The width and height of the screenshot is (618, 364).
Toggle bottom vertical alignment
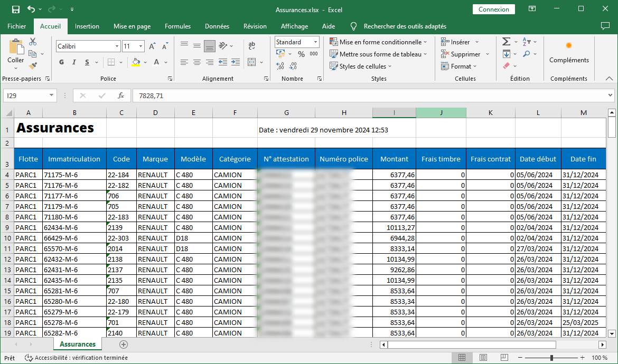pyautogui.click(x=210, y=46)
